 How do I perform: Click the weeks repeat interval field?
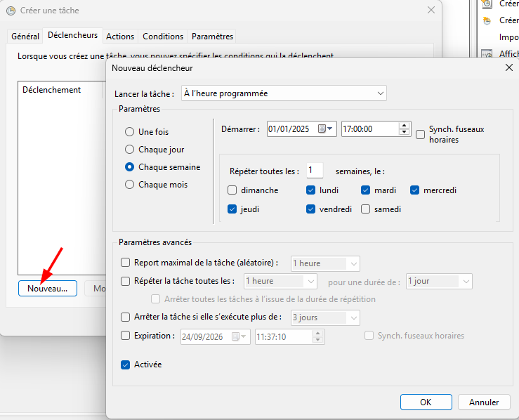point(315,171)
